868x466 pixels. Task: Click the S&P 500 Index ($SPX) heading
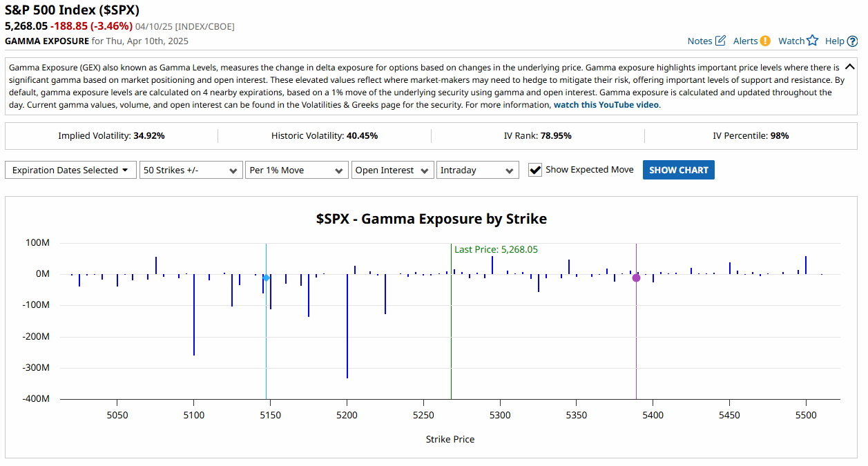73,10
